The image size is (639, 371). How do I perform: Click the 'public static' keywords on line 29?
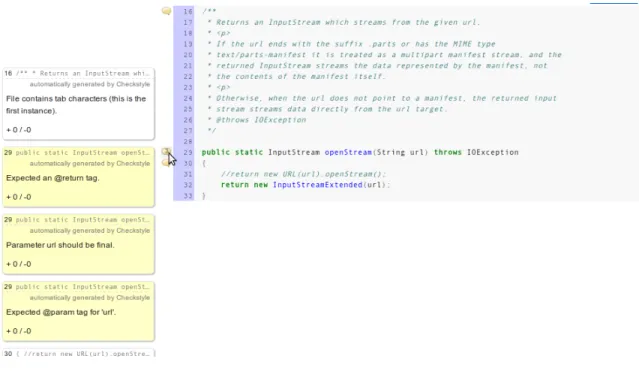232,152
